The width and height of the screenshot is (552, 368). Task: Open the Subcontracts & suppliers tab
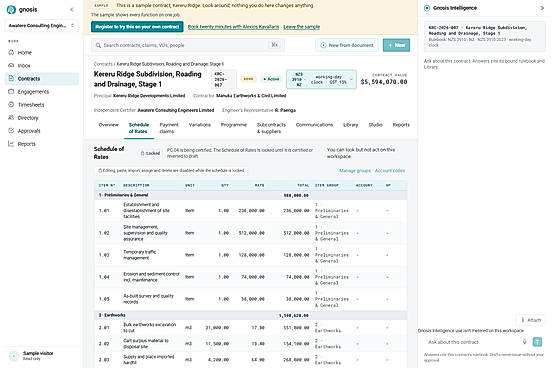pos(271,128)
